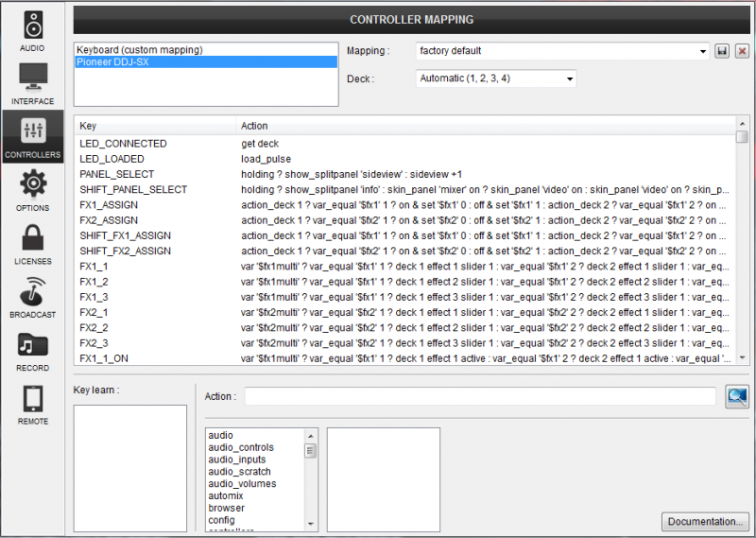
Task: Select the FX1_1 key row
Action: click(405, 267)
